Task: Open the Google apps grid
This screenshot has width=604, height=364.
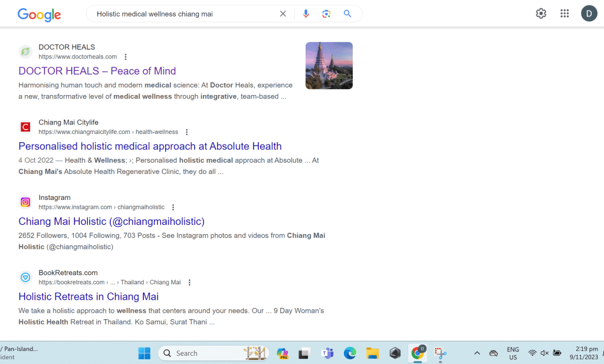Action: click(x=564, y=14)
